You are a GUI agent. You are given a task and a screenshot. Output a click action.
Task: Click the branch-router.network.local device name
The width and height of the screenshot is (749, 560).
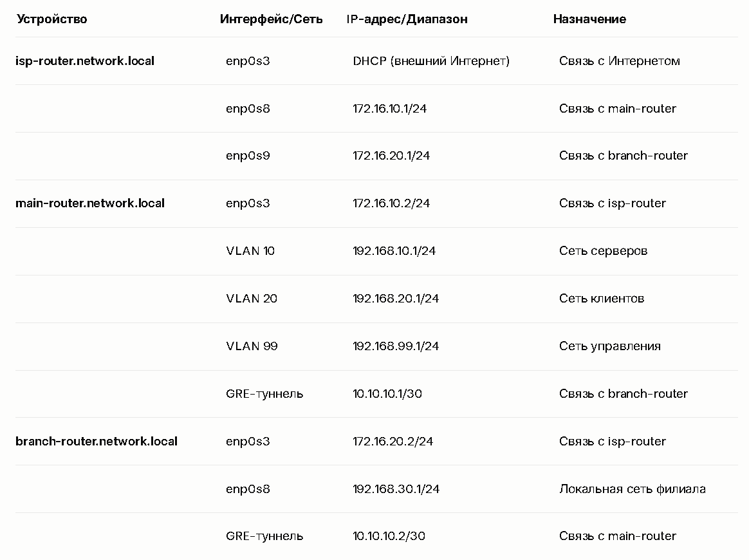coord(97,441)
